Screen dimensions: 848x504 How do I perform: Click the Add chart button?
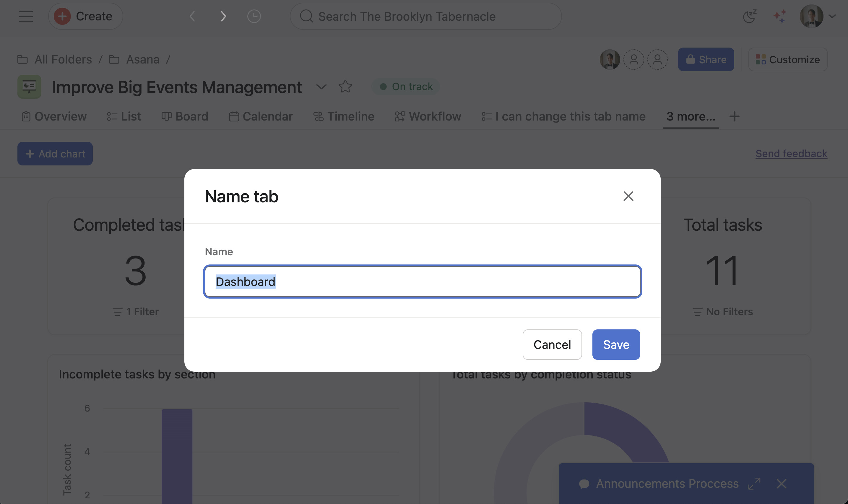coord(55,154)
